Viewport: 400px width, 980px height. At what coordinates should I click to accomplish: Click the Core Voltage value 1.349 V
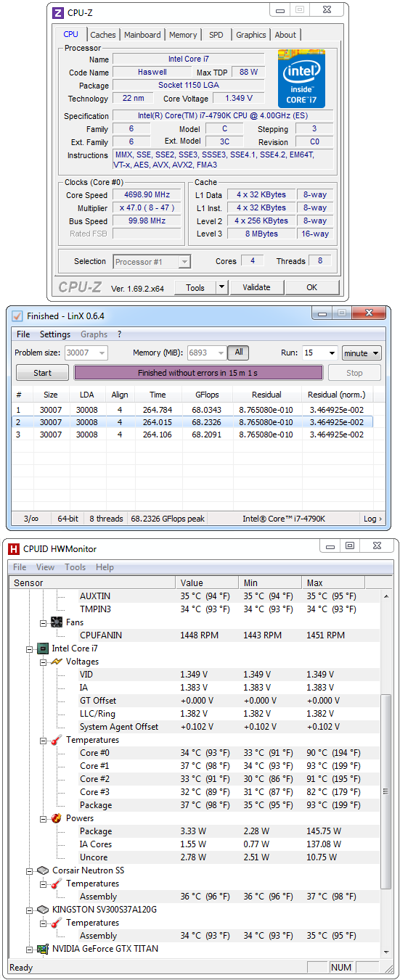pos(239,99)
